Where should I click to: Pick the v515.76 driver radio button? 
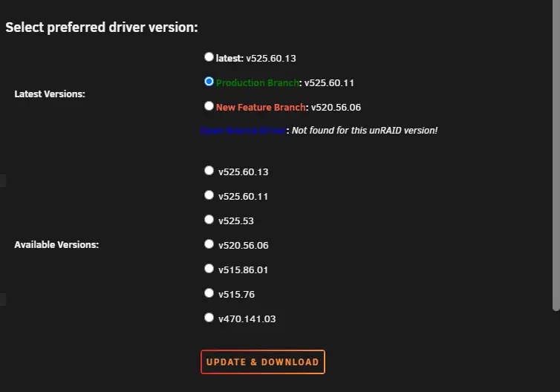pos(209,293)
